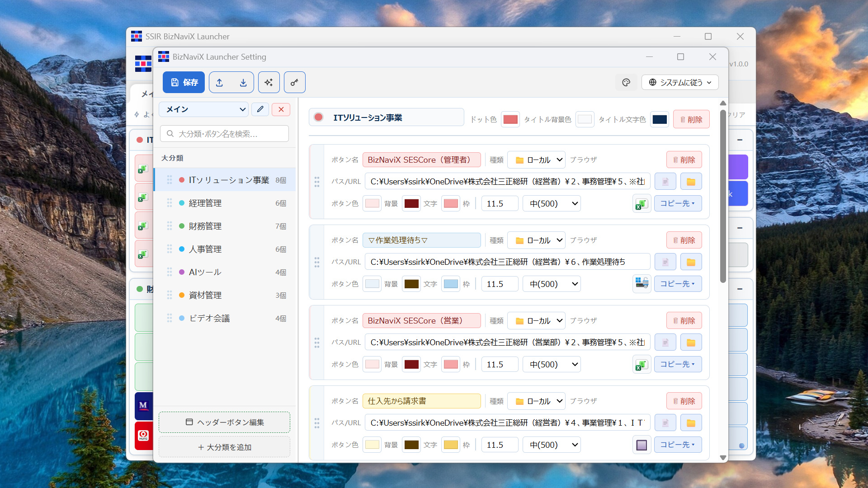Select ITソリューション事業 category
This screenshot has width=868, height=488.
tap(225, 180)
